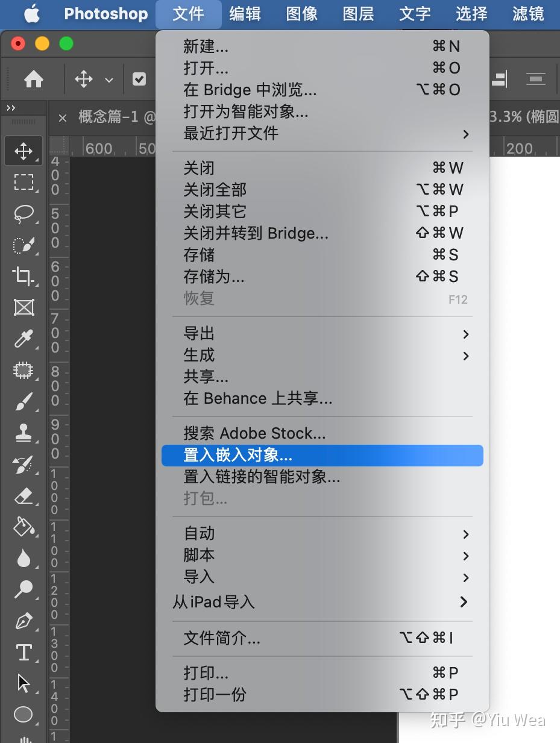Open the 滤镜 menu
560x743 pixels.
528,14
